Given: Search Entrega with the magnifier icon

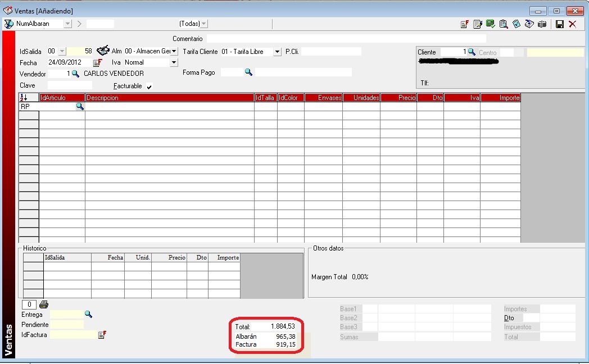Looking at the screenshot, I should [88, 314].
